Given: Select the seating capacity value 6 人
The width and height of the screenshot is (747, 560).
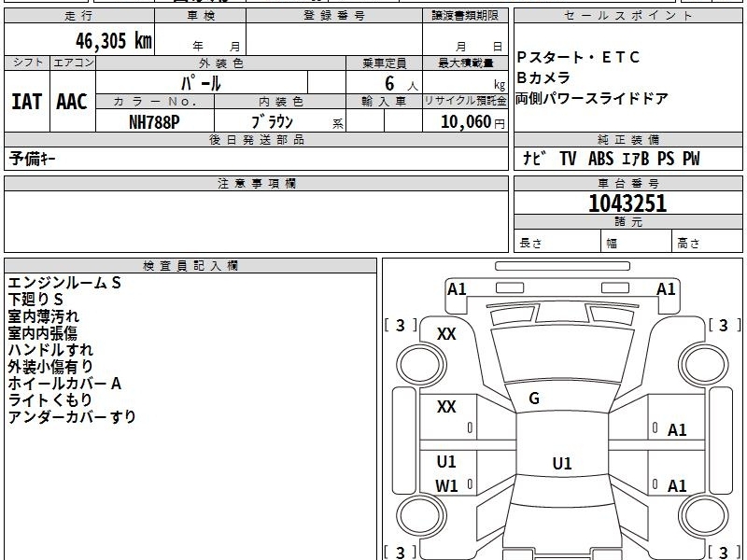Looking at the screenshot, I should pos(401,84).
